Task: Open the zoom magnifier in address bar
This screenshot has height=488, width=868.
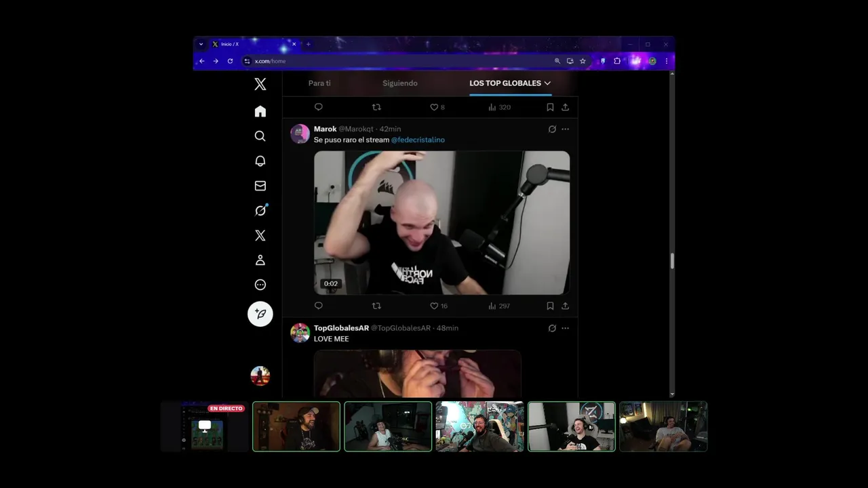Action: click(557, 61)
